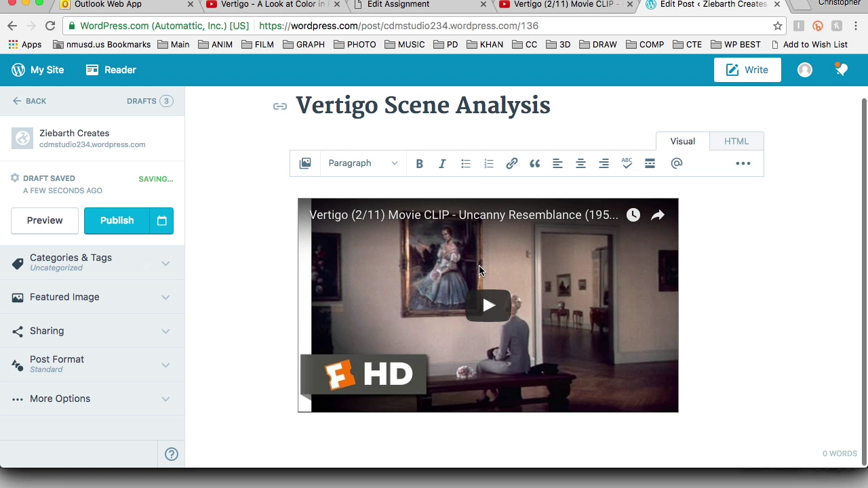This screenshot has height=488, width=868.
Task: Insert the Read More tag
Action: click(650, 163)
